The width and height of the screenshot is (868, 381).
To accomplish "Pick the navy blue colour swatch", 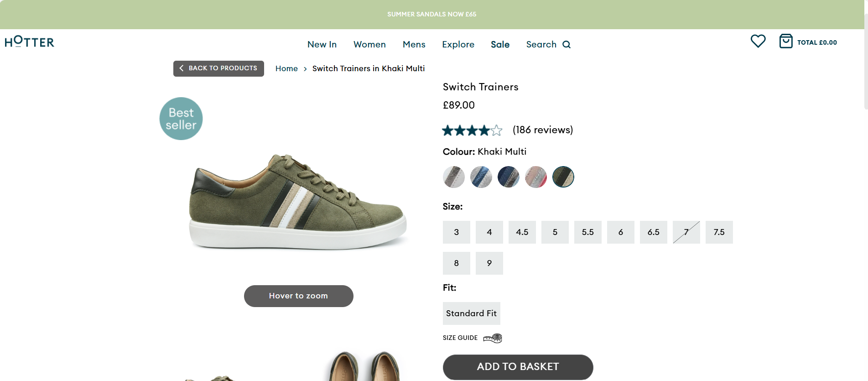I will pos(508,177).
